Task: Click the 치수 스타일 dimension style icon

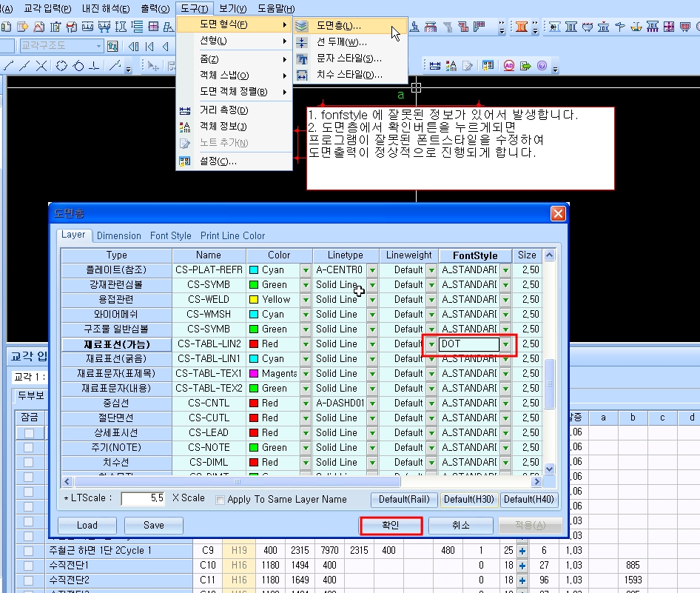Action: (302, 75)
